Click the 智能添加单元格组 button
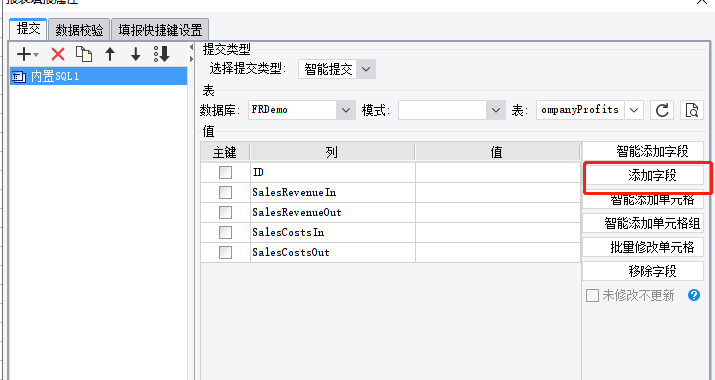Viewport: 715px width, 380px height. pos(643,223)
